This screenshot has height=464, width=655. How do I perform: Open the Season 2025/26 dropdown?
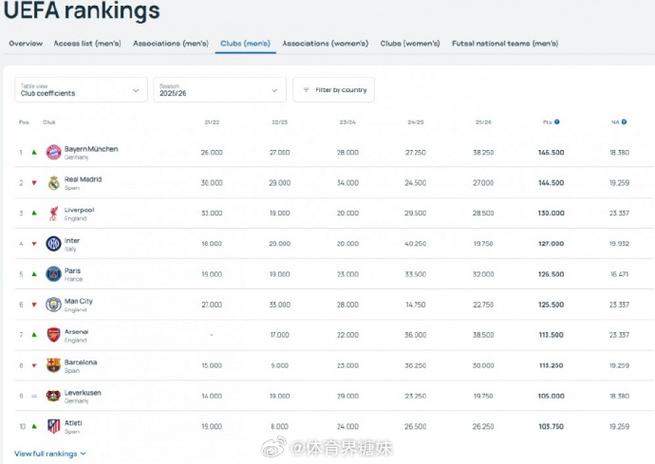[220, 90]
